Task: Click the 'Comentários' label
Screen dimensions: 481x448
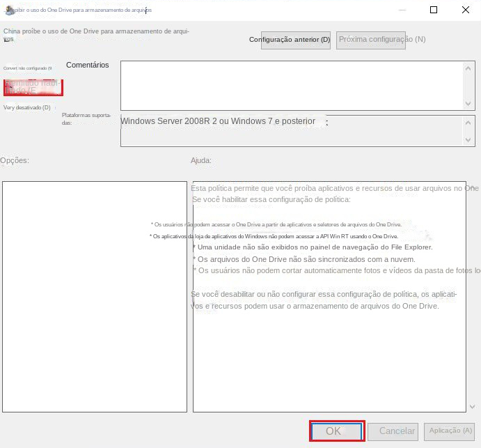Action: coord(88,65)
